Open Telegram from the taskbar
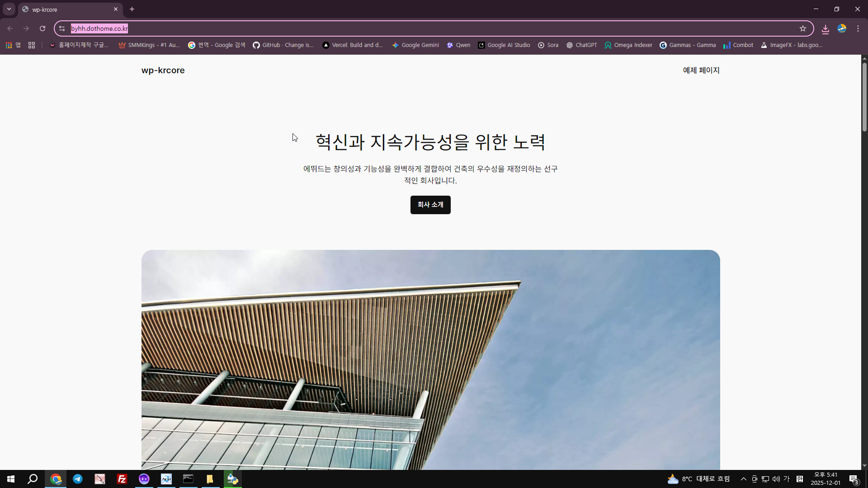Viewport: 868px width, 488px height. [x=78, y=479]
